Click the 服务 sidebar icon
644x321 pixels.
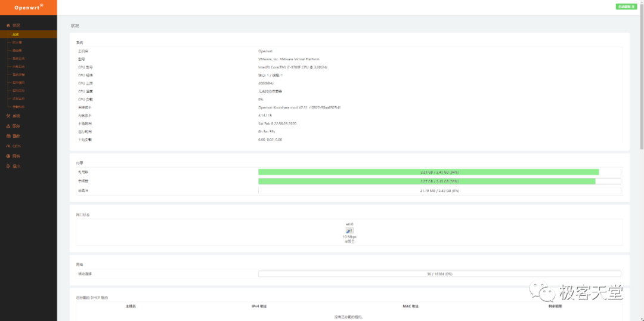point(8,126)
